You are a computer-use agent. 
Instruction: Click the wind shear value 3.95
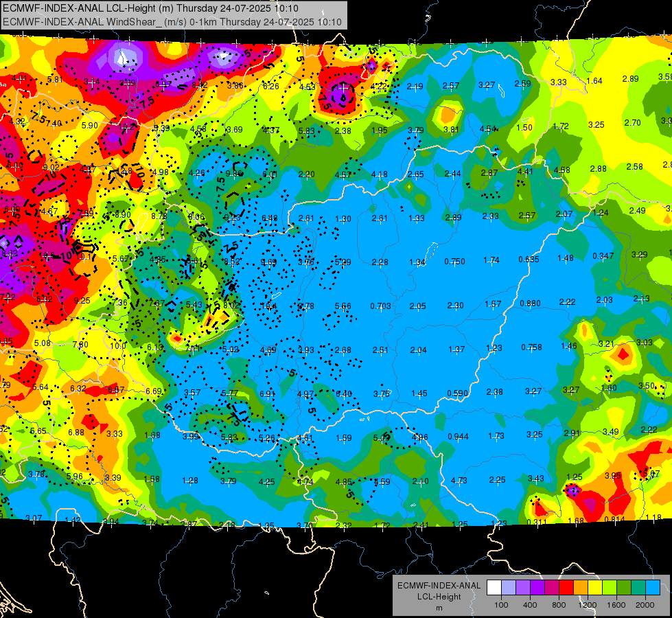click(613, 476)
